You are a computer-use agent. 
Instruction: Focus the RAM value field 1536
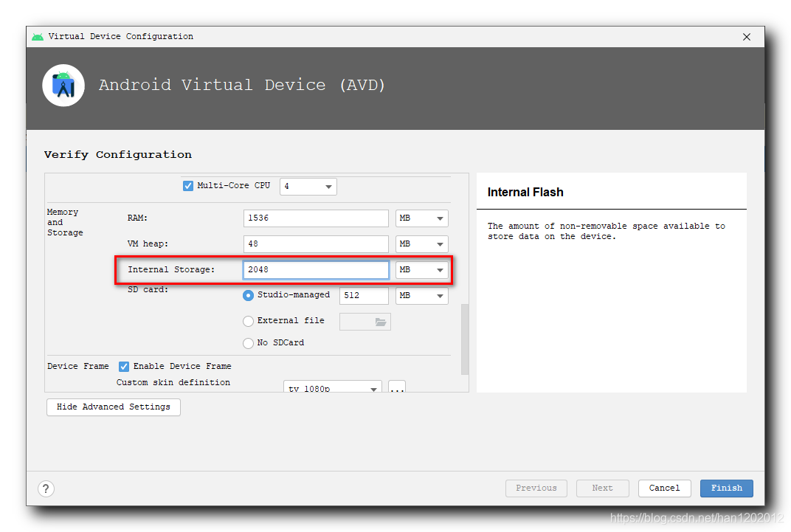coord(316,218)
